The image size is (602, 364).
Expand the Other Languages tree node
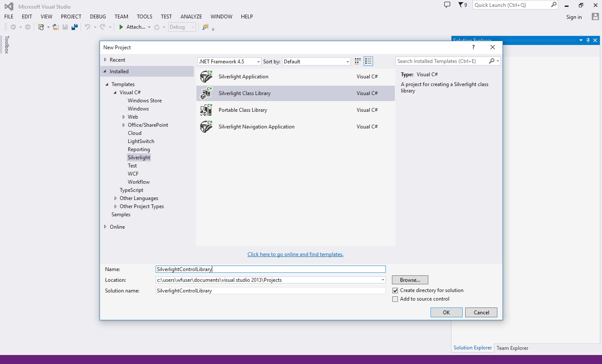click(115, 198)
